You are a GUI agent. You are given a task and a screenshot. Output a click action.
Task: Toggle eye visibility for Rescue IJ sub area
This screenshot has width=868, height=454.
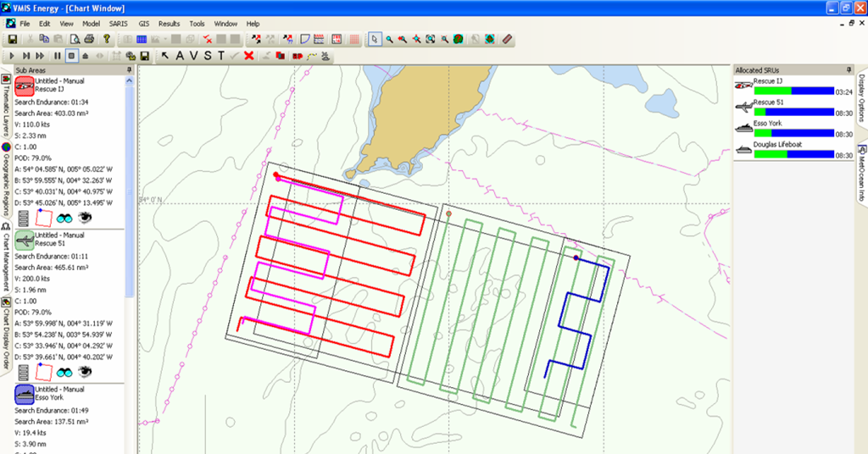[85, 217]
